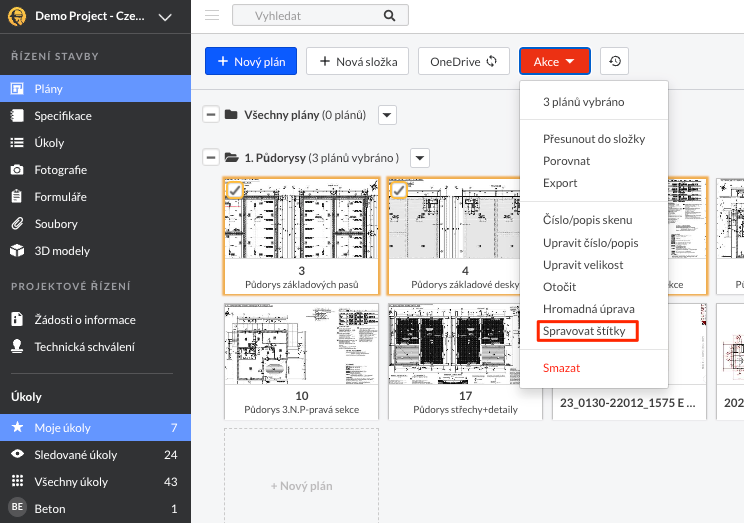The width and height of the screenshot is (744, 523).
Task: Click the dashed + Nový plán placeholder tile
Action: (x=301, y=476)
